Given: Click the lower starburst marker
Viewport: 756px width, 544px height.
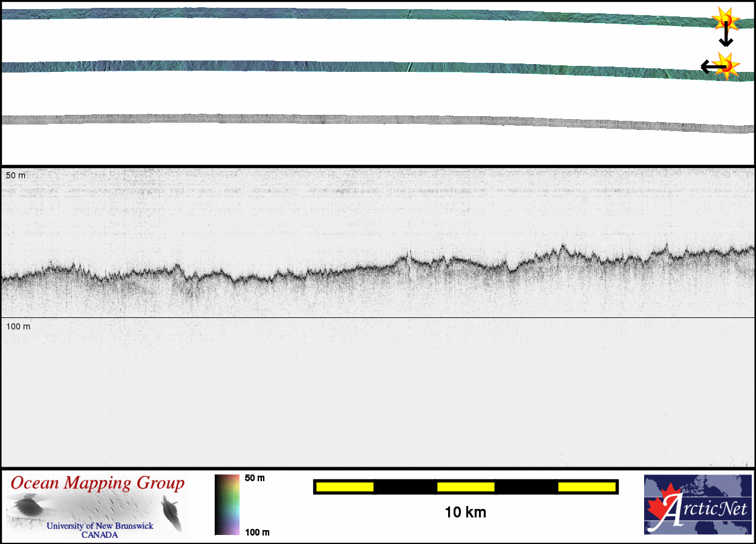Looking at the screenshot, I should tap(726, 65).
